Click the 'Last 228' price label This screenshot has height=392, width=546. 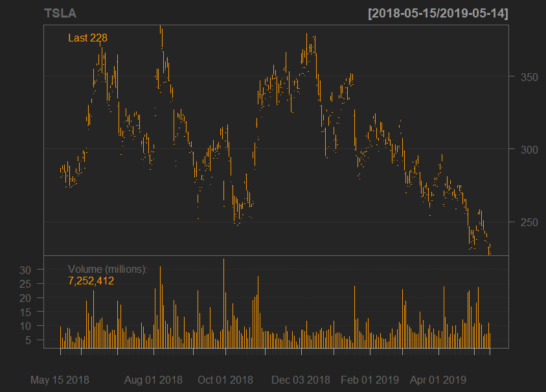coord(87,38)
